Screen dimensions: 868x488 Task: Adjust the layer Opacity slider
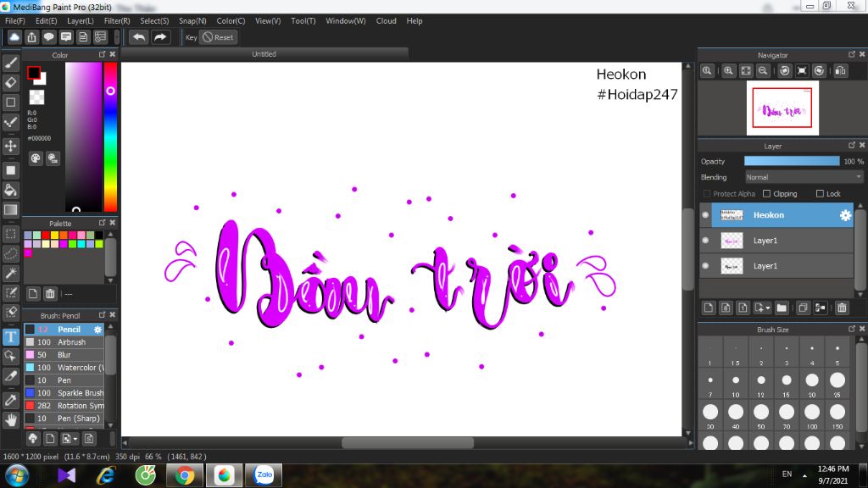[792, 161]
